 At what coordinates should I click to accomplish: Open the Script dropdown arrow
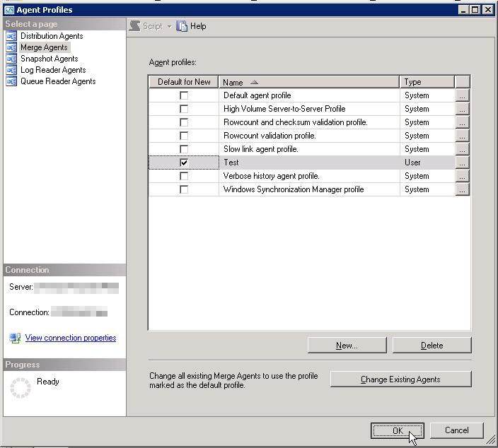point(169,26)
